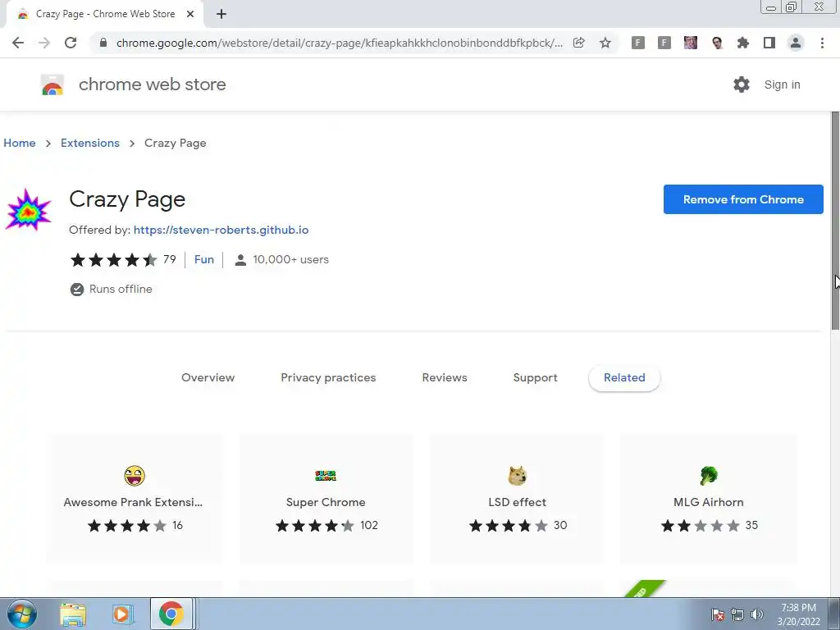The height and width of the screenshot is (630, 840).
Task: Click the volume speaker tray icon
Action: click(756, 614)
